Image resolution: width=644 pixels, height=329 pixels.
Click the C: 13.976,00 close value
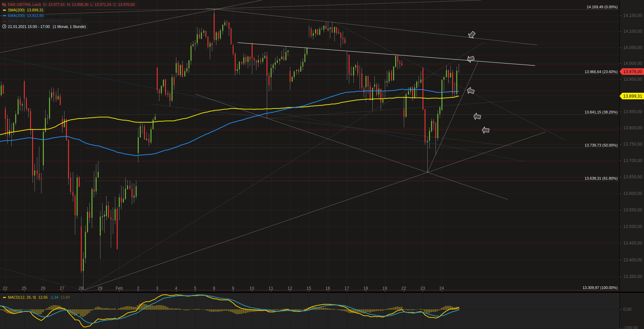[x=124, y=4]
